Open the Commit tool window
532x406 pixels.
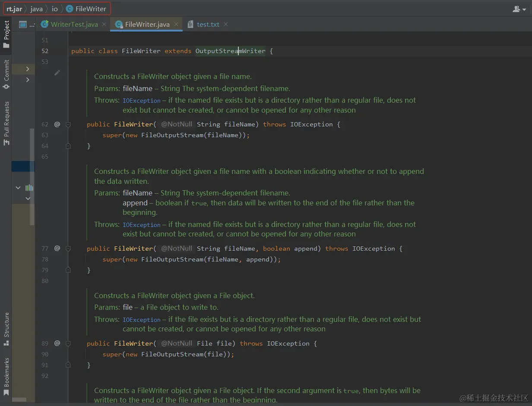[x=6, y=74]
